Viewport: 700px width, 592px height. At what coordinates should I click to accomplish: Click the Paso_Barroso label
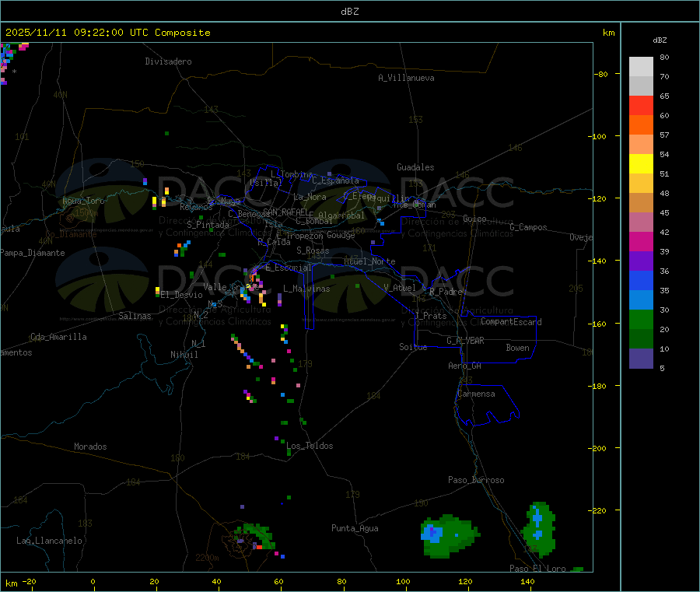[x=476, y=480]
